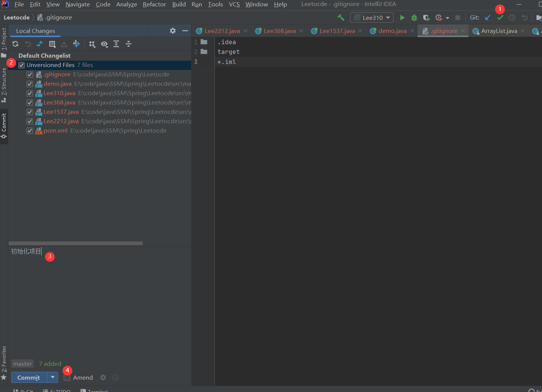Screen dimensions: 542x392
Task: Click the Show Diff icon in changes toolbar
Action: pyautogui.click(x=40, y=44)
